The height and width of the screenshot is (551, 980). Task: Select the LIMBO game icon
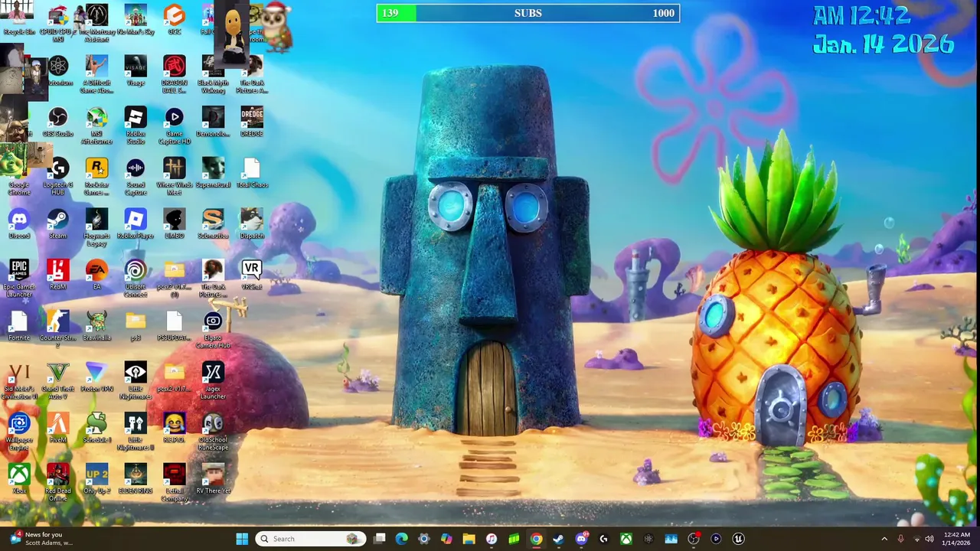[174, 223]
